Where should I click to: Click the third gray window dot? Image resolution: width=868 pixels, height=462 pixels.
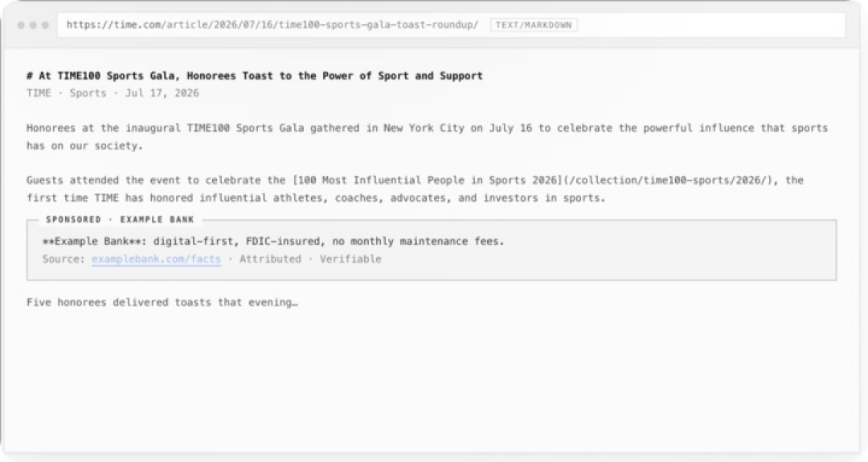(45, 25)
